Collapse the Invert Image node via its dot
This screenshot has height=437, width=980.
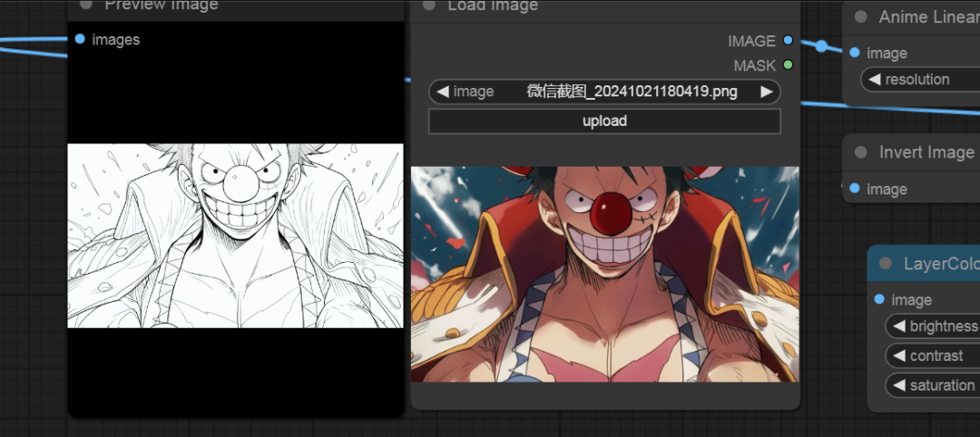pos(860,152)
